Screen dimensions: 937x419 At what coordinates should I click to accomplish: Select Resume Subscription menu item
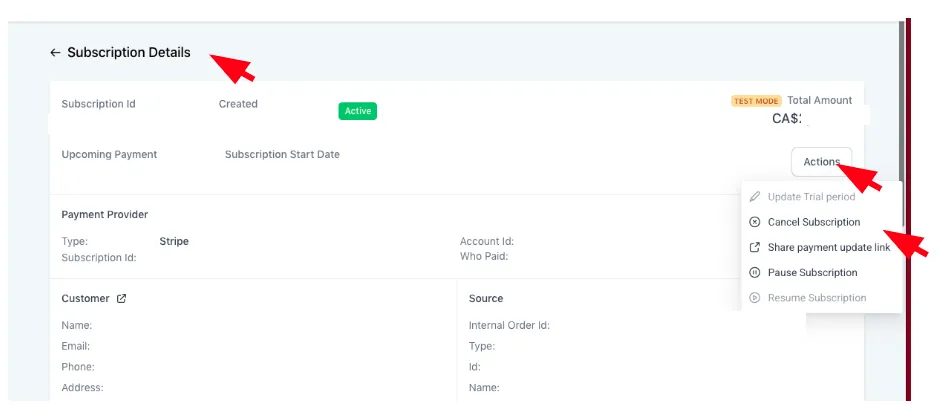point(817,298)
